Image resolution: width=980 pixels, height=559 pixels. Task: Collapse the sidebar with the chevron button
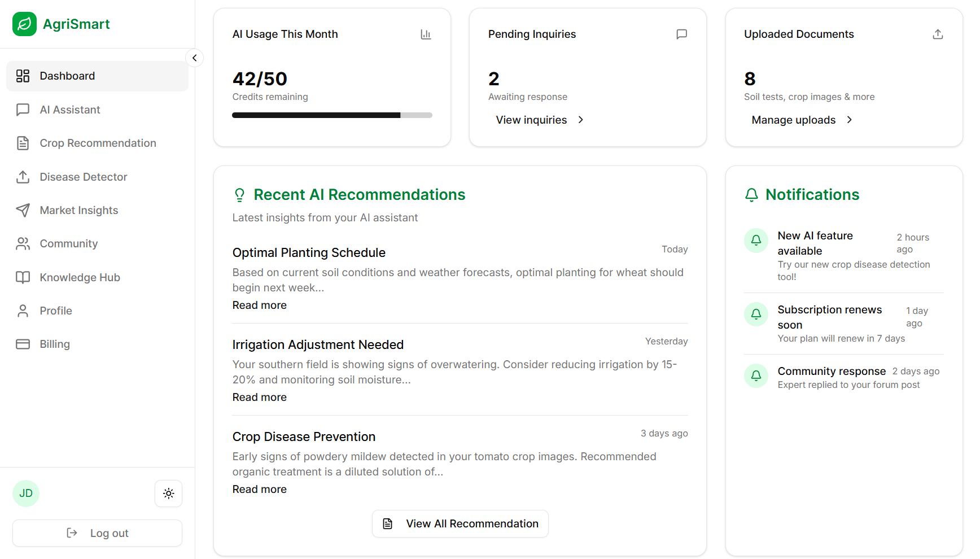(x=194, y=58)
